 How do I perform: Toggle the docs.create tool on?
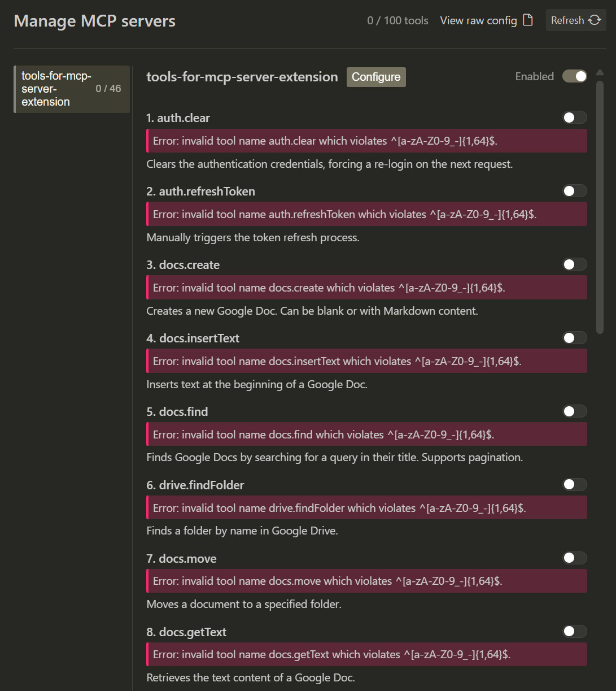[574, 264]
